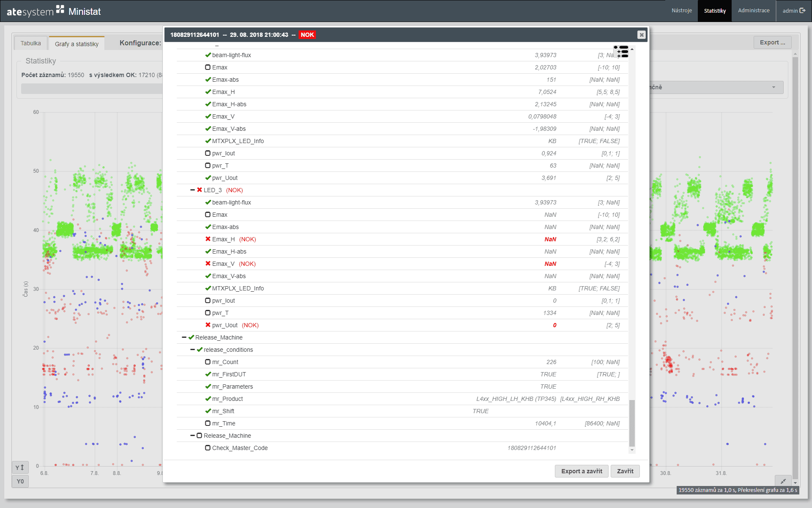Click the chart resize icon at bottom right
The image size is (812, 508).
pos(783,481)
